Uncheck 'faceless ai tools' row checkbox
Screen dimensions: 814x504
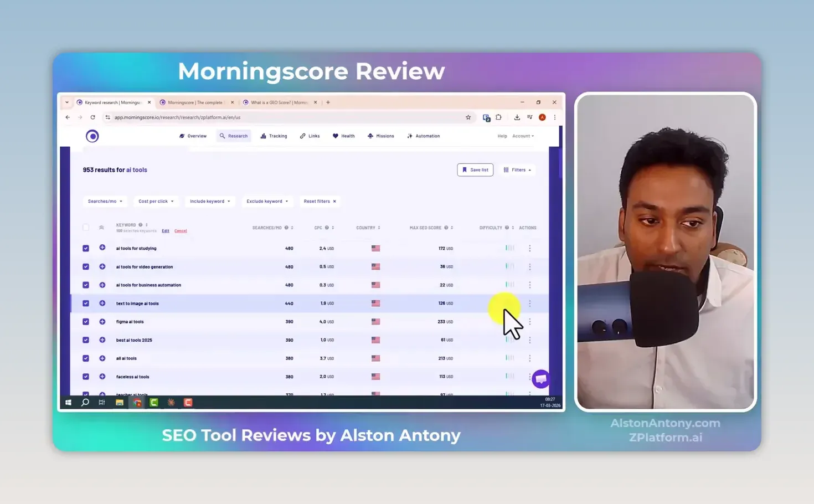tap(86, 377)
